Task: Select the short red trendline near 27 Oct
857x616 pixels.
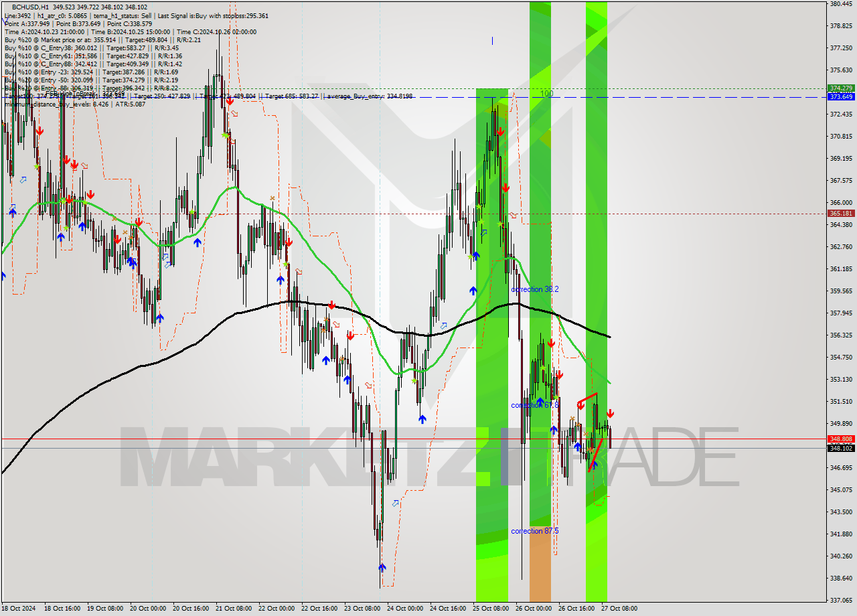Action: [587, 398]
